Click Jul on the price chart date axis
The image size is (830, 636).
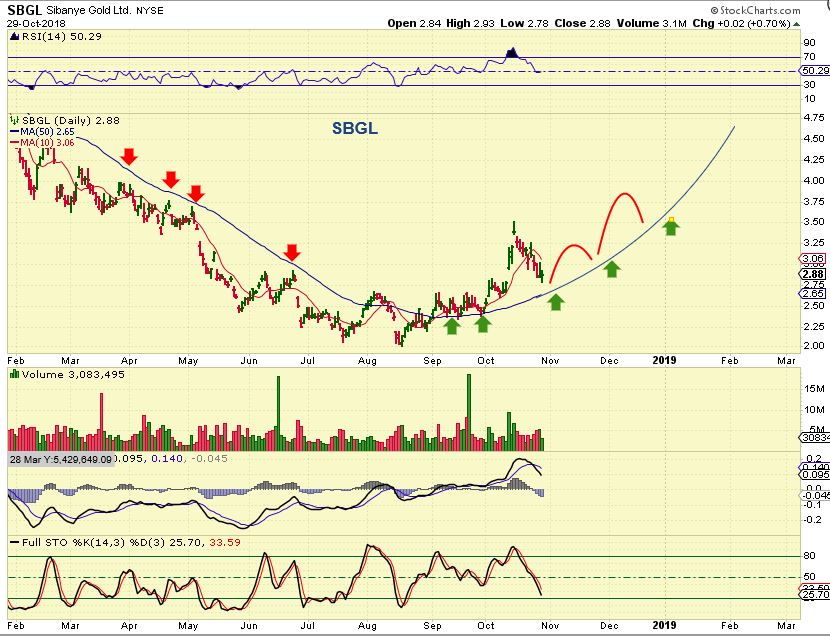coord(308,360)
